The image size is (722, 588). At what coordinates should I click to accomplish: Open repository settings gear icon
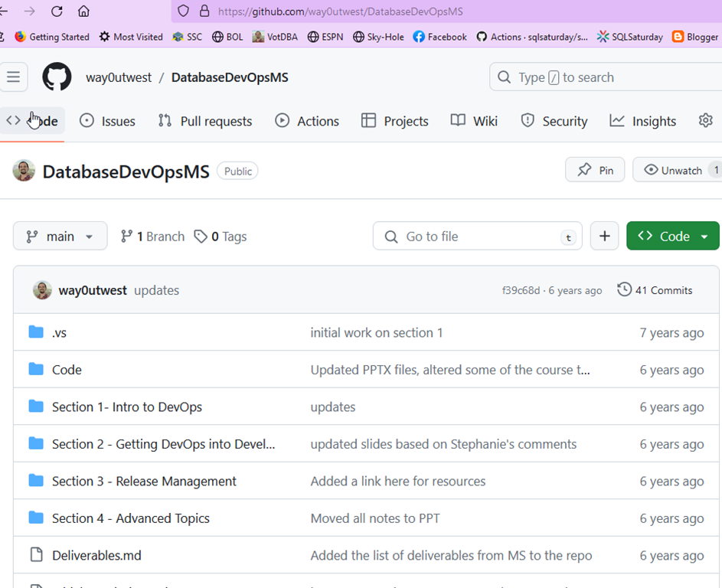click(705, 121)
